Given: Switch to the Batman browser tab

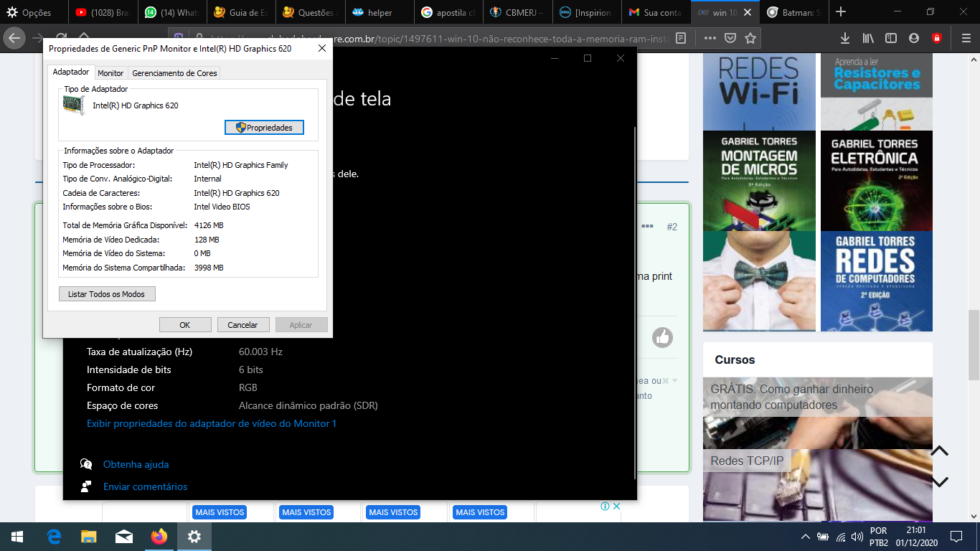Looking at the screenshot, I should (792, 12).
